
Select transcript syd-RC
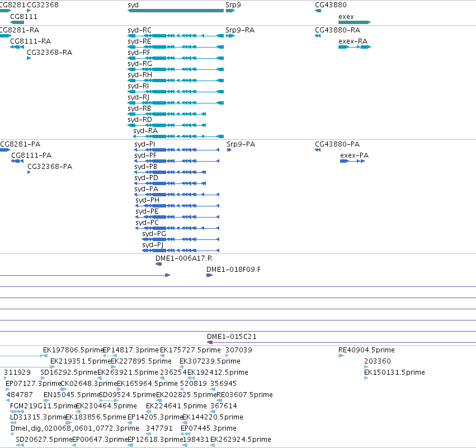(176, 36)
